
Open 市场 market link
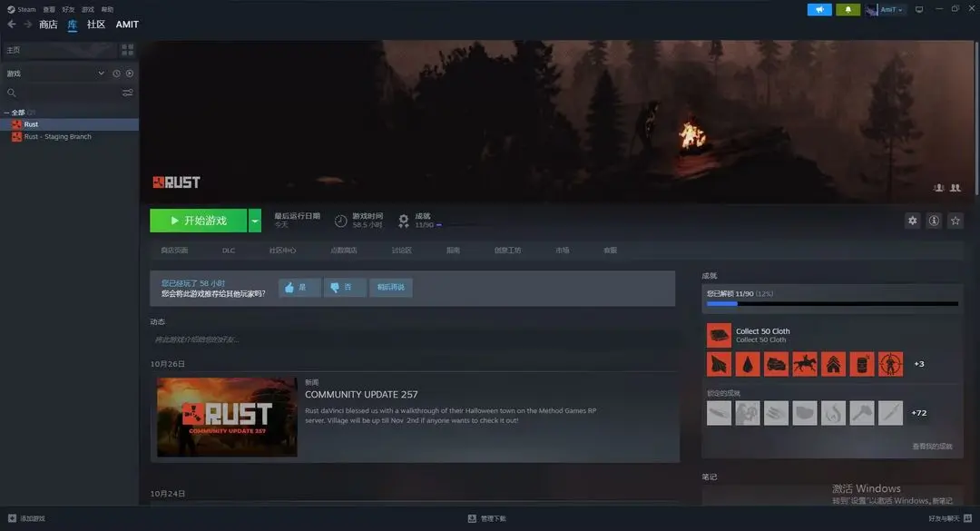(563, 251)
